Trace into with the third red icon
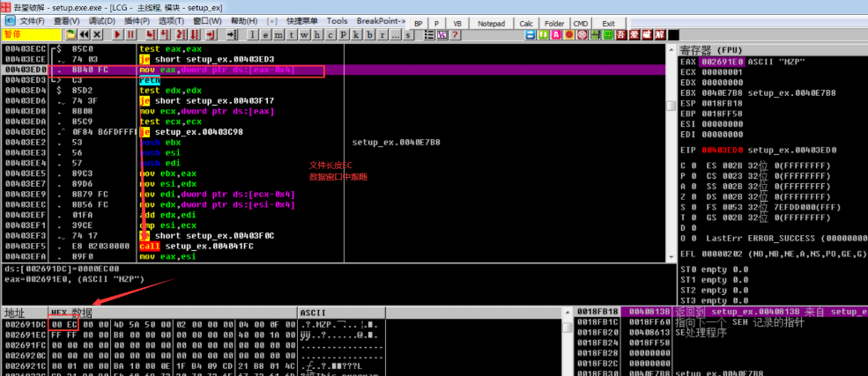The width and height of the screenshot is (868, 376). click(x=181, y=34)
